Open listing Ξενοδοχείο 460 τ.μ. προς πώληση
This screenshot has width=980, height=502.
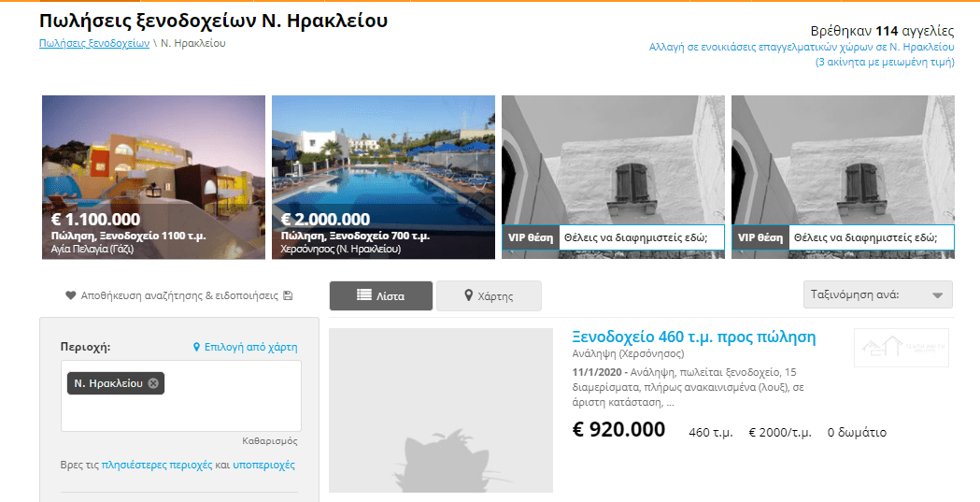[694, 337]
